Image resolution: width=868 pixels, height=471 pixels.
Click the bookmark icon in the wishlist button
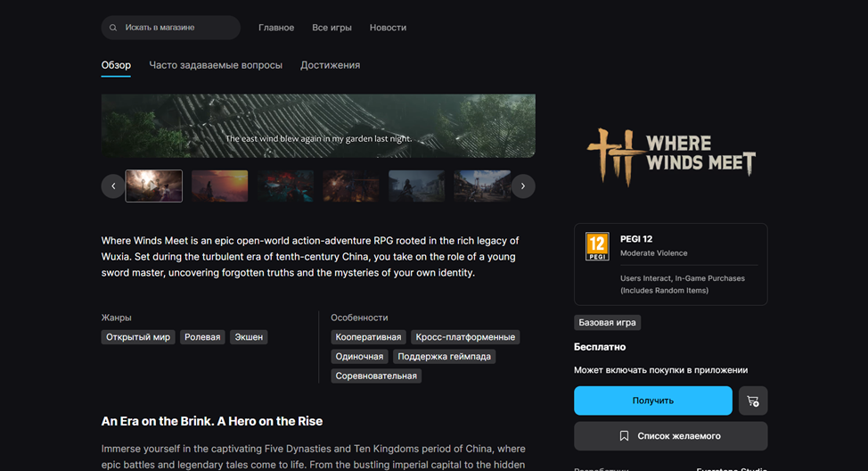click(x=624, y=436)
